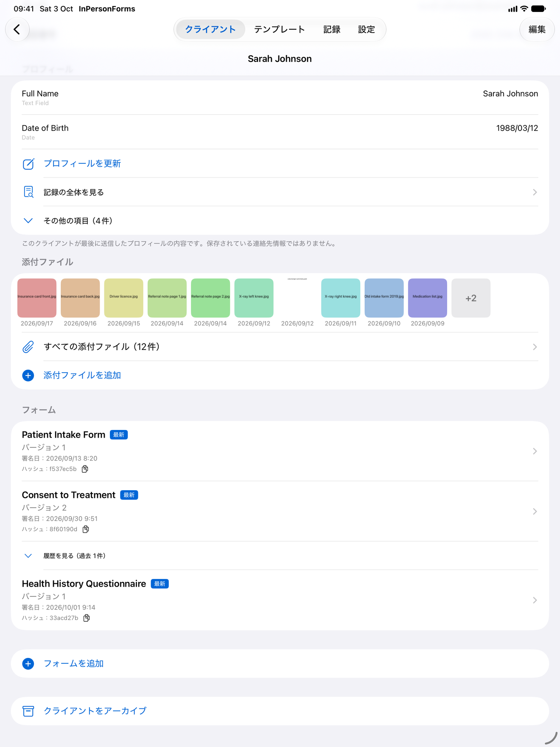Tap the plus icon for フォームを追加
The height and width of the screenshot is (747, 560).
pos(28,663)
